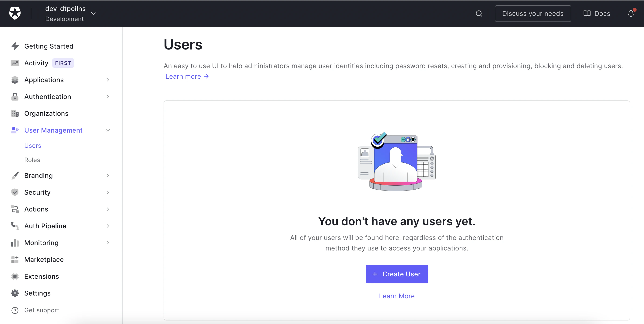Click the Auth0 logo

click(15, 13)
